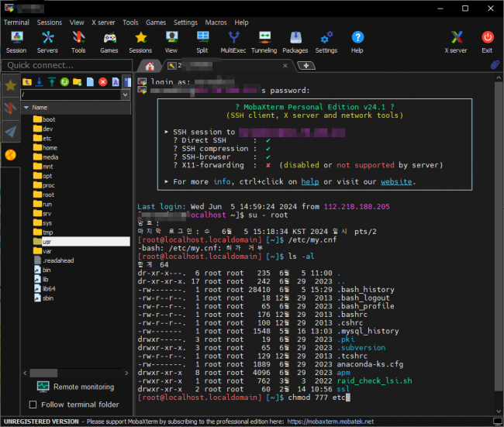Select the usr folder
504x427 pixels.
(81, 242)
